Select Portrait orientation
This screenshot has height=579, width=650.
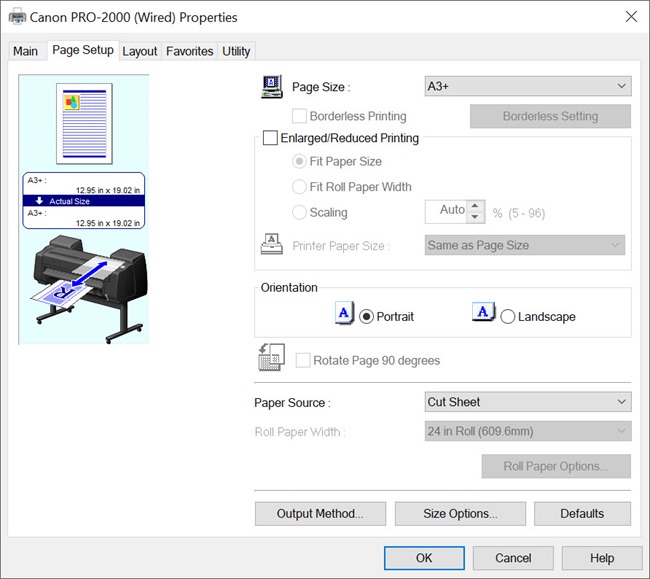point(366,317)
